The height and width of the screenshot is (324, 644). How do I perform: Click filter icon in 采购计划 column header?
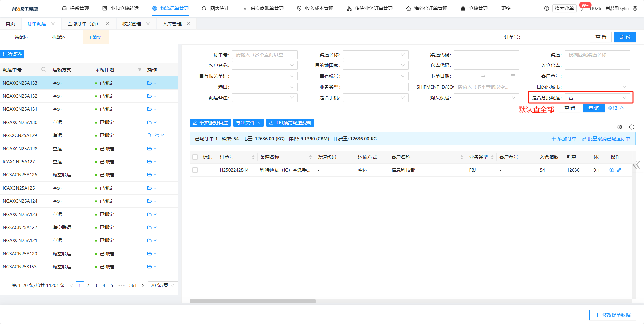[139, 70]
